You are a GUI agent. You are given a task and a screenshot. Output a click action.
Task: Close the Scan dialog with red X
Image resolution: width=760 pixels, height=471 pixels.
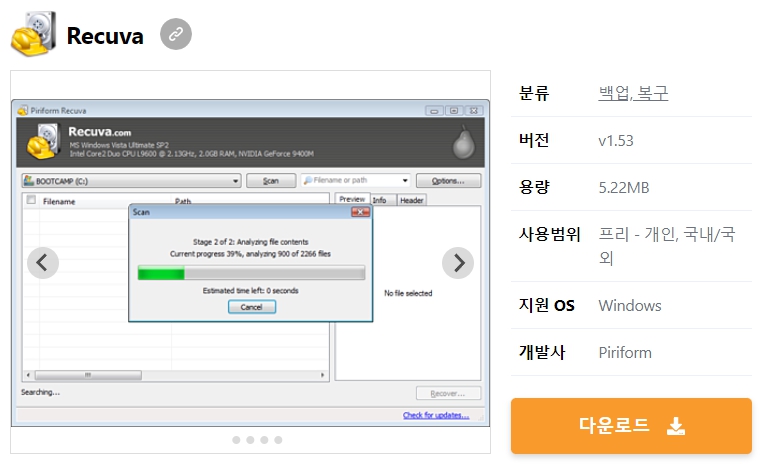point(360,212)
